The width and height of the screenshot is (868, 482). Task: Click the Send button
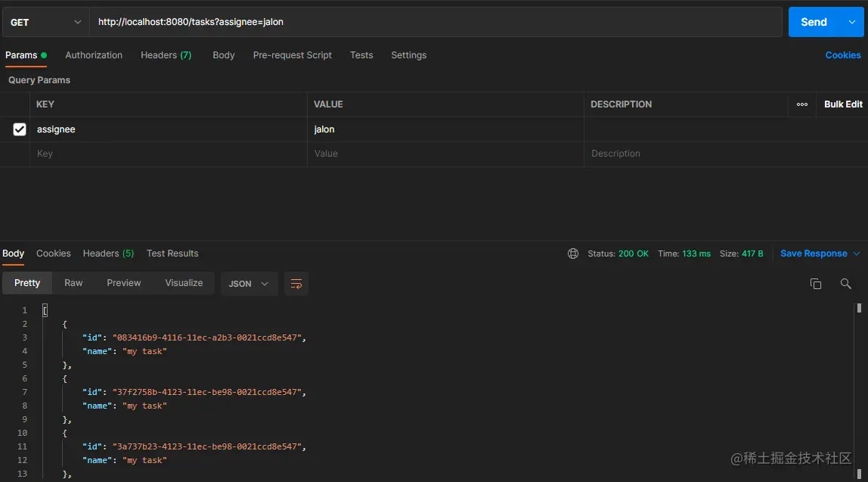tap(814, 22)
